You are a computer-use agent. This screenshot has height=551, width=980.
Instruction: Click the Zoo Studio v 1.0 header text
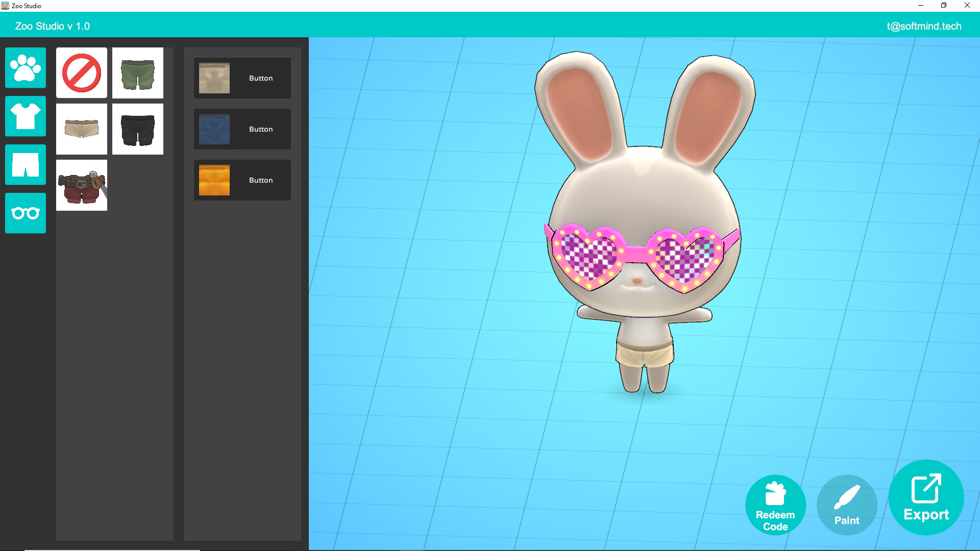tap(53, 26)
